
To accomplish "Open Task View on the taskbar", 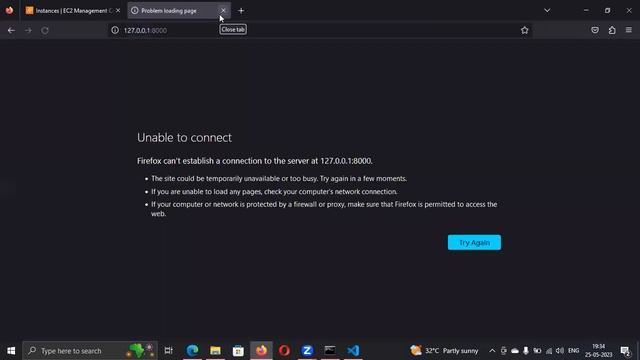I will click(169, 351).
